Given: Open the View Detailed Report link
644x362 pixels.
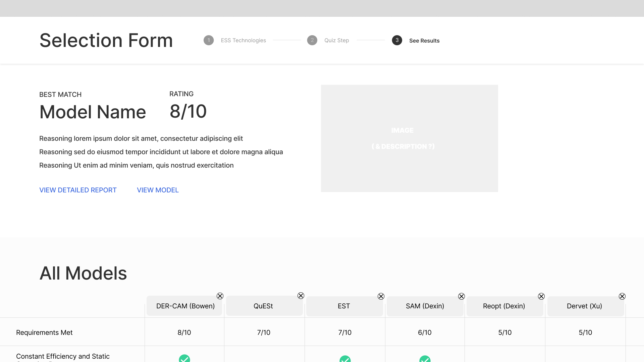Looking at the screenshot, I should click(x=78, y=190).
